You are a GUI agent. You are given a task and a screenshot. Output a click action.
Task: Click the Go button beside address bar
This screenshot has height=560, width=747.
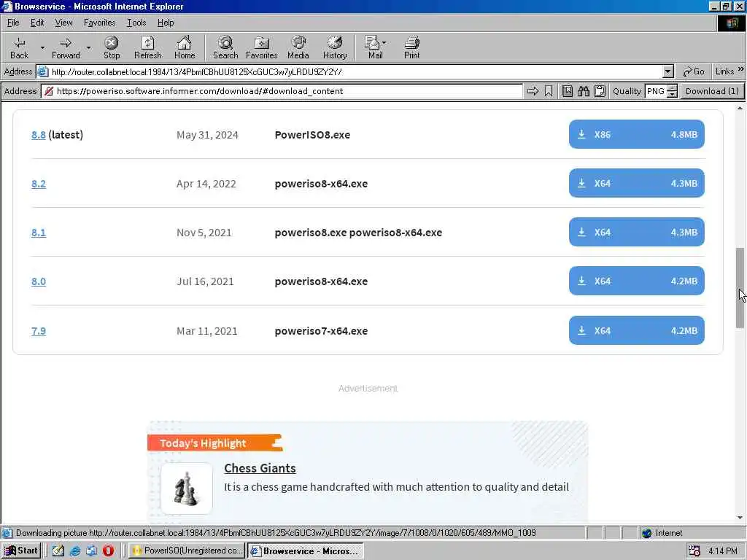tap(694, 71)
